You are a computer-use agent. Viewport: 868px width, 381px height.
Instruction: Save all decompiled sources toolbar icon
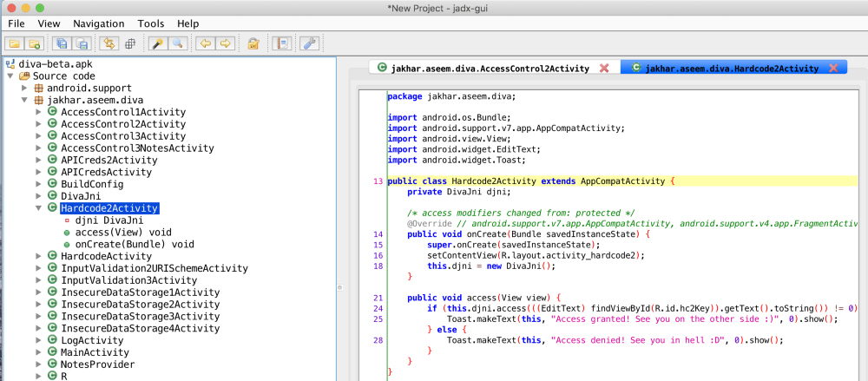(x=62, y=43)
